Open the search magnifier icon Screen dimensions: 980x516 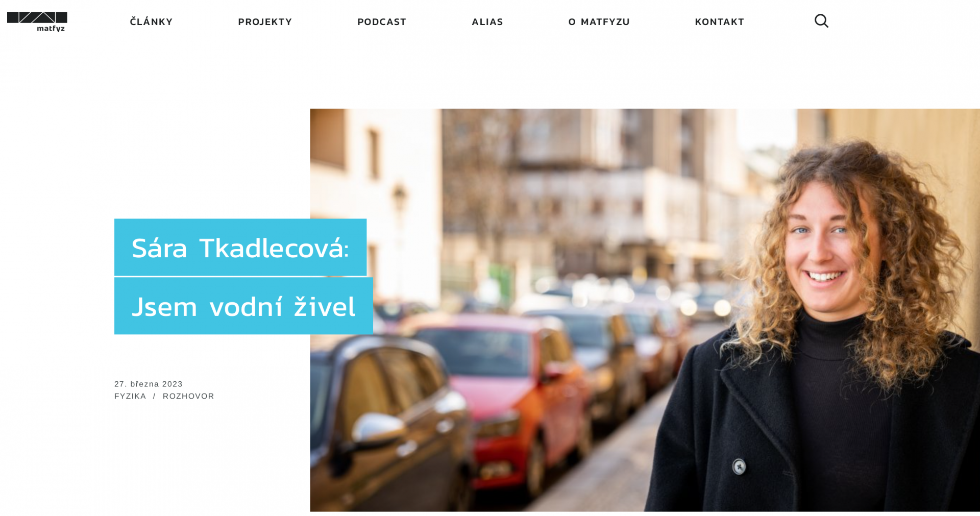821,21
